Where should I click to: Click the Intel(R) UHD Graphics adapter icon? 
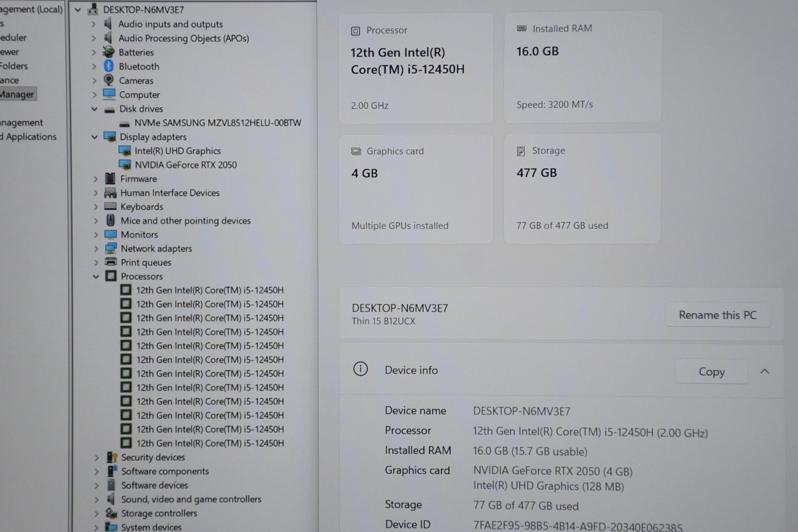click(125, 151)
